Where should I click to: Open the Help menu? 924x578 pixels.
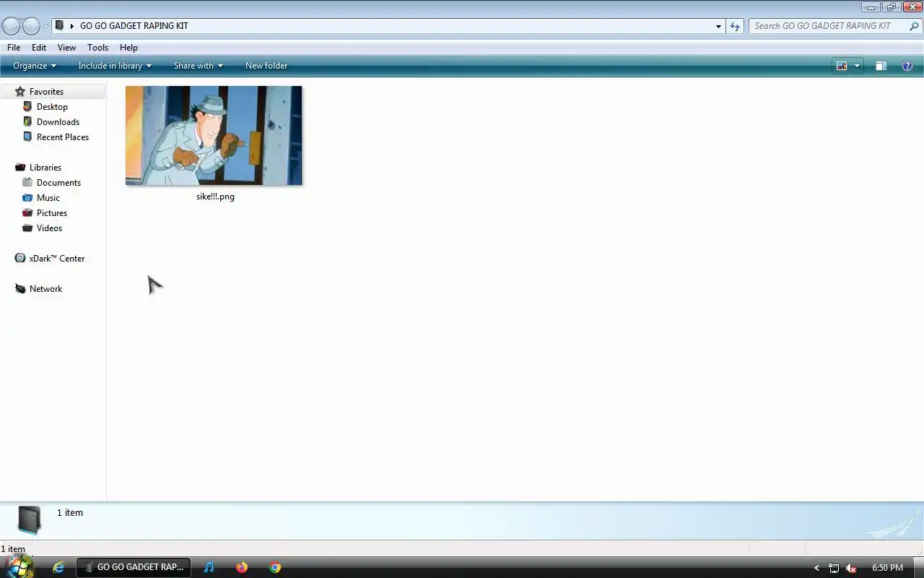128,47
